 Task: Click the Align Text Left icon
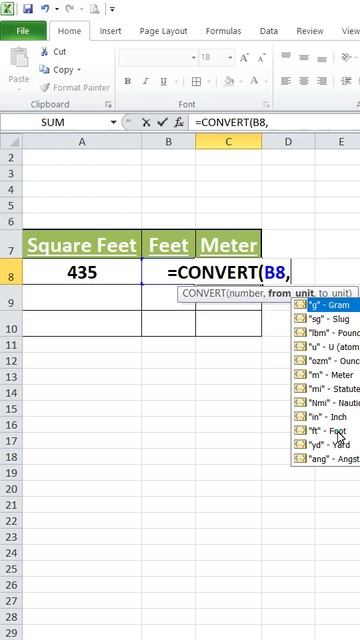point(286,81)
